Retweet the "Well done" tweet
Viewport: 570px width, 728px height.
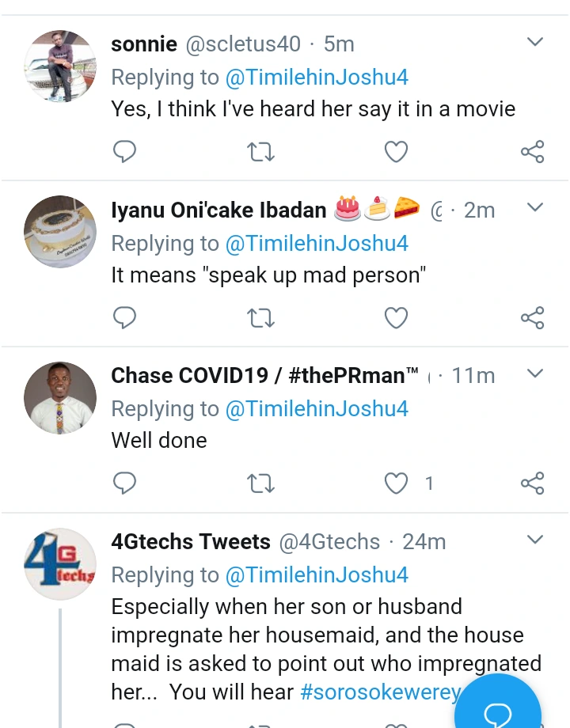click(x=260, y=483)
